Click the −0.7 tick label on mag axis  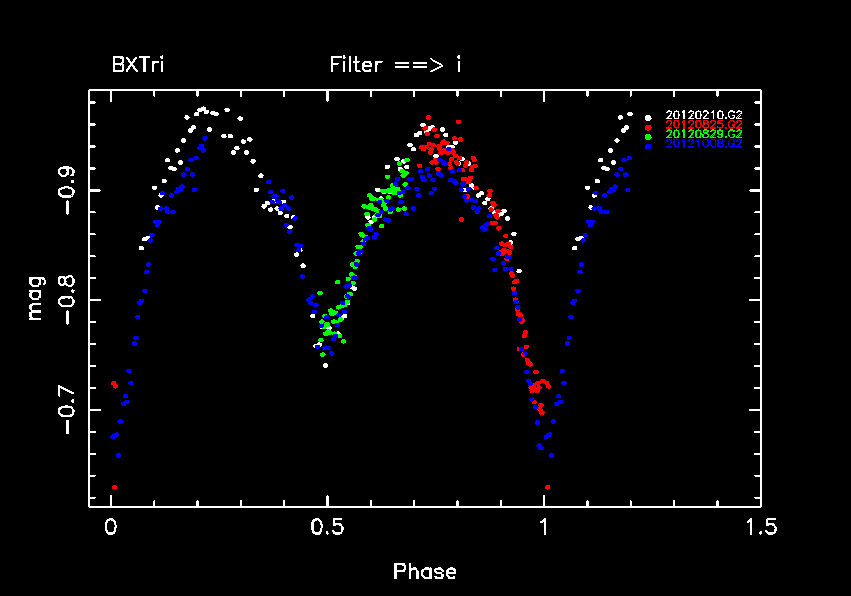[65, 410]
